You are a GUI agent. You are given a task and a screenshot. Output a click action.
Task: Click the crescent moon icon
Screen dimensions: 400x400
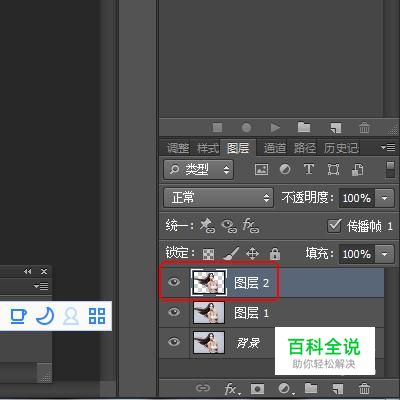(45, 316)
